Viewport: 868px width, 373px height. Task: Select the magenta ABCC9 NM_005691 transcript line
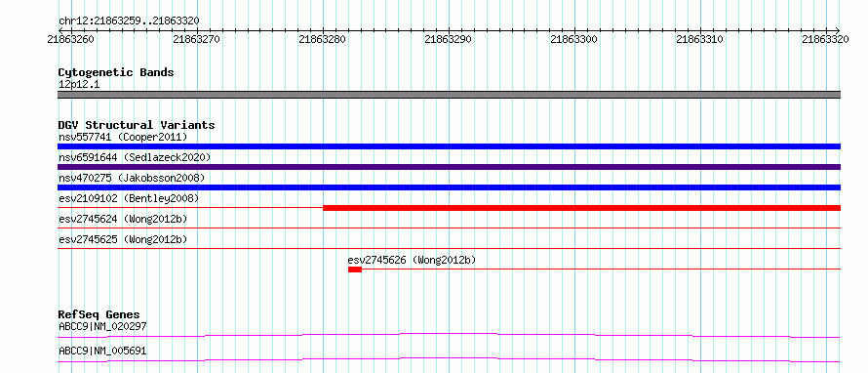(449, 359)
